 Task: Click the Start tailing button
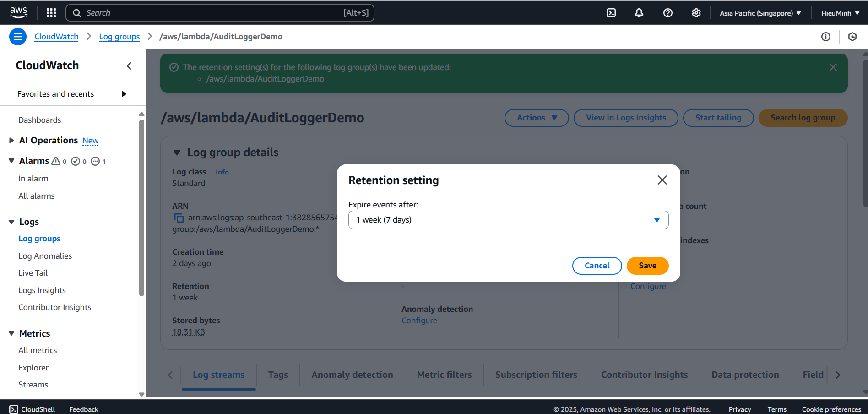coord(718,118)
